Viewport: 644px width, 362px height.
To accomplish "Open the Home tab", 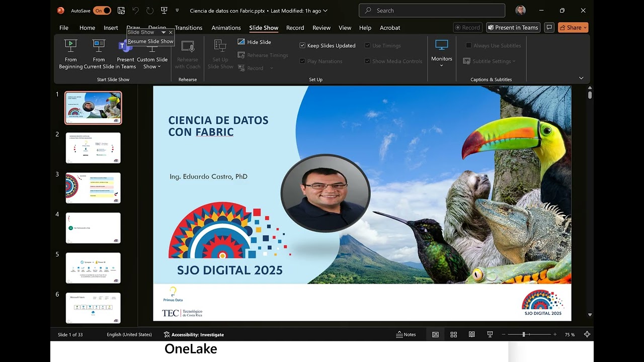I will [x=87, y=28].
